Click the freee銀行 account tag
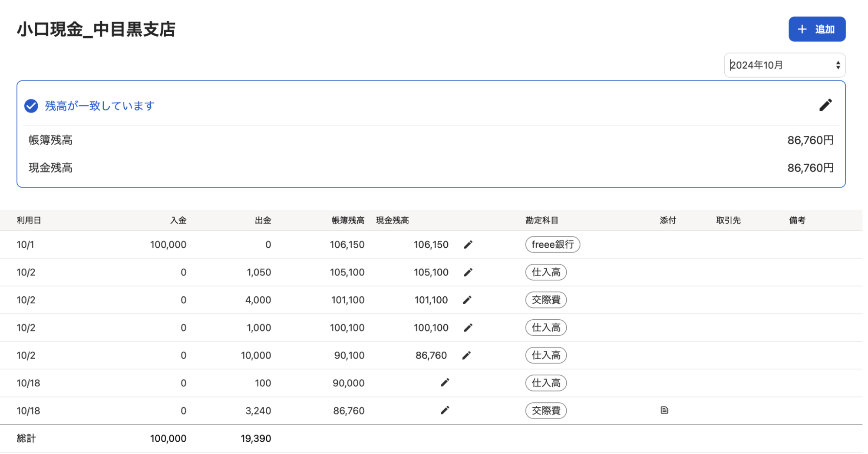The width and height of the screenshot is (868, 454). point(552,245)
